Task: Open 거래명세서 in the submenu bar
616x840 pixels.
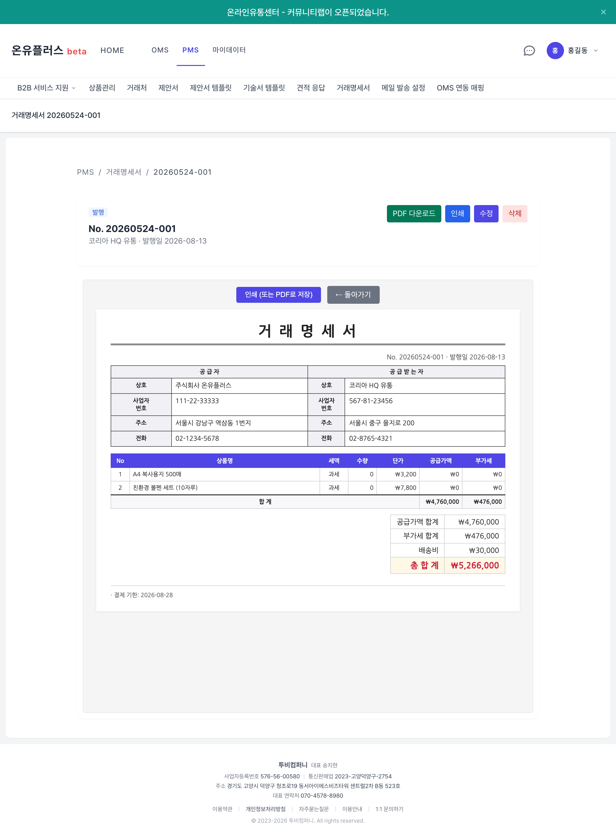Action: [x=353, y=88]
